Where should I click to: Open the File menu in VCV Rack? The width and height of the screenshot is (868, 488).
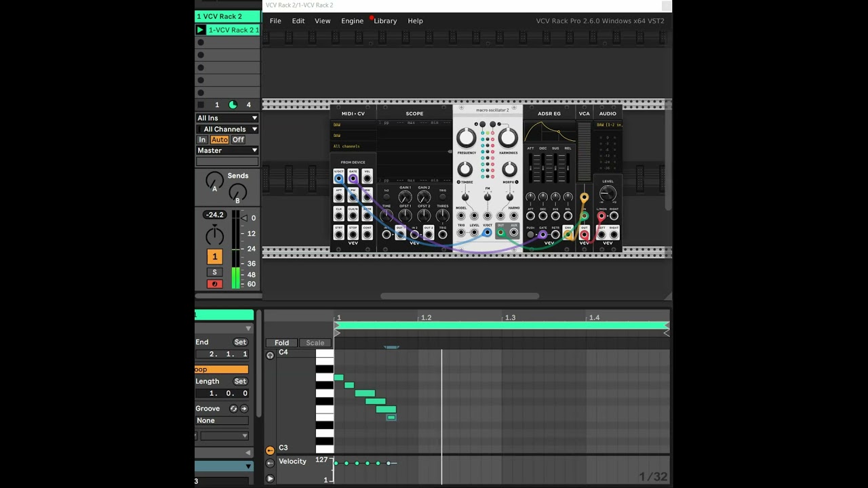275,21
